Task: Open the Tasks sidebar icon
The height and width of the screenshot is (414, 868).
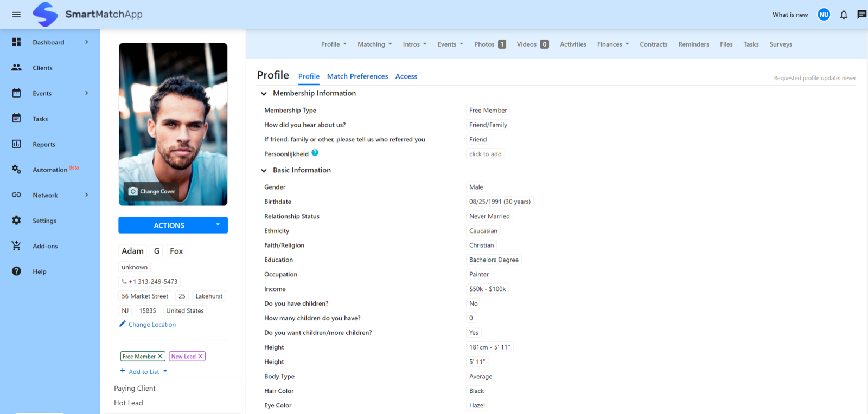Action: click(16, 119)
